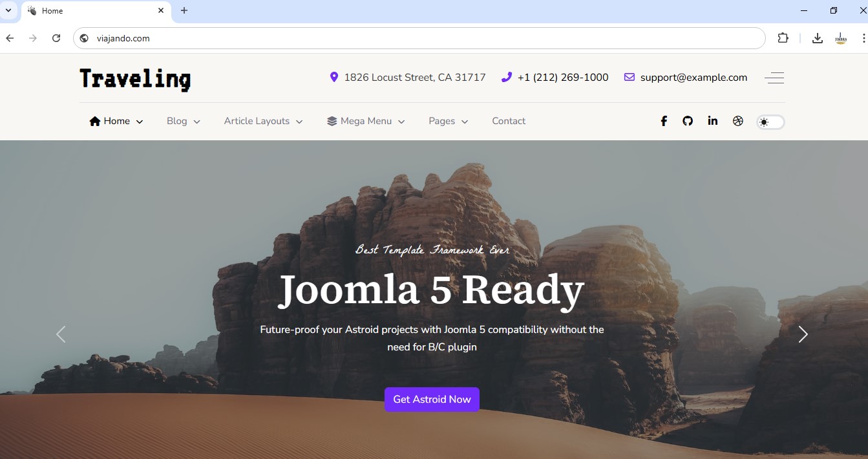
Task: Select the Contact menu item
Action: 509,121
